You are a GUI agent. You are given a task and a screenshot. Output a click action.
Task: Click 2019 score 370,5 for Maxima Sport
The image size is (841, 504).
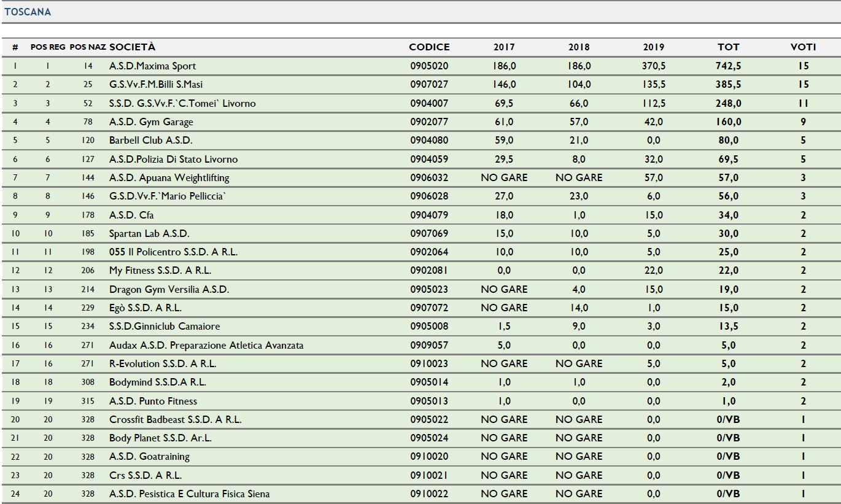point(653,66)
